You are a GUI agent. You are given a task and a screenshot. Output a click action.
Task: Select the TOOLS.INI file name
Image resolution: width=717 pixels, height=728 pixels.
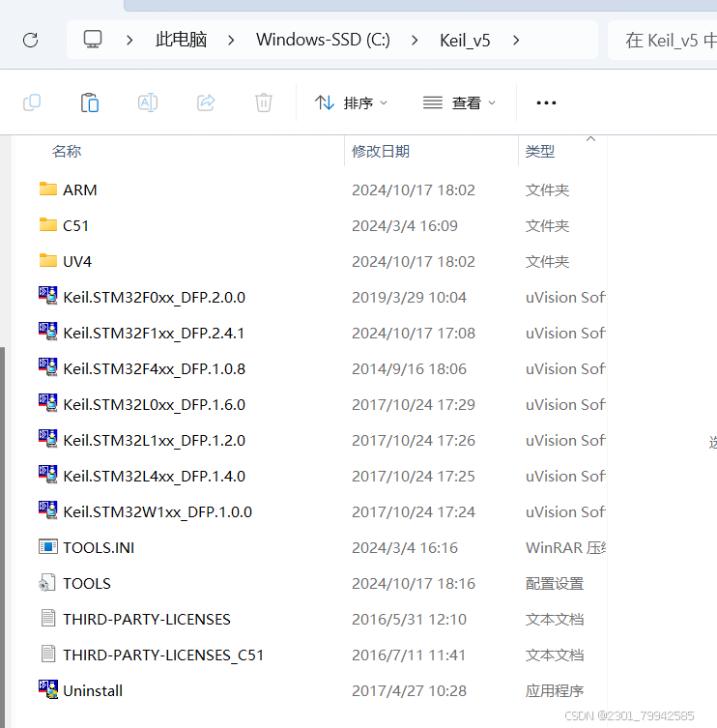point(99,548)
